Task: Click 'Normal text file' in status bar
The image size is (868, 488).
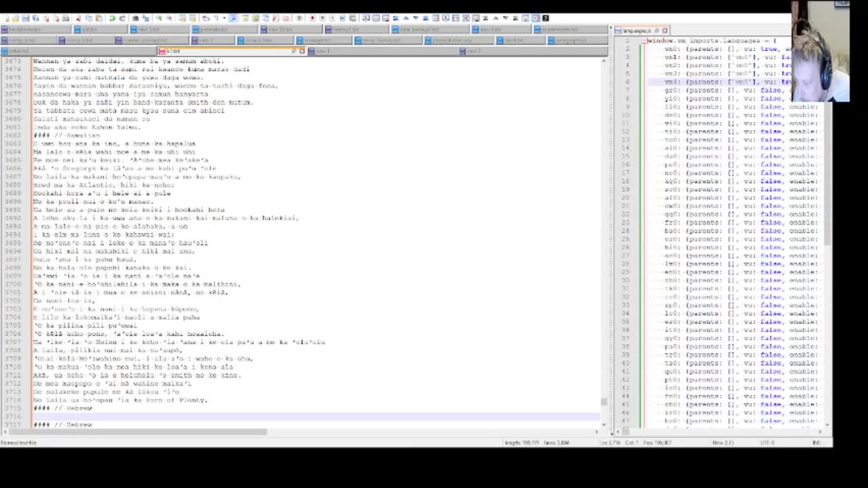Action: click(x=19, y=443)
